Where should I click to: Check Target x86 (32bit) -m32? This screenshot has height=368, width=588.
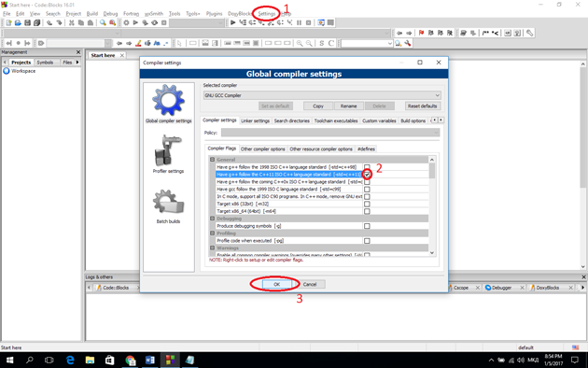367,204
